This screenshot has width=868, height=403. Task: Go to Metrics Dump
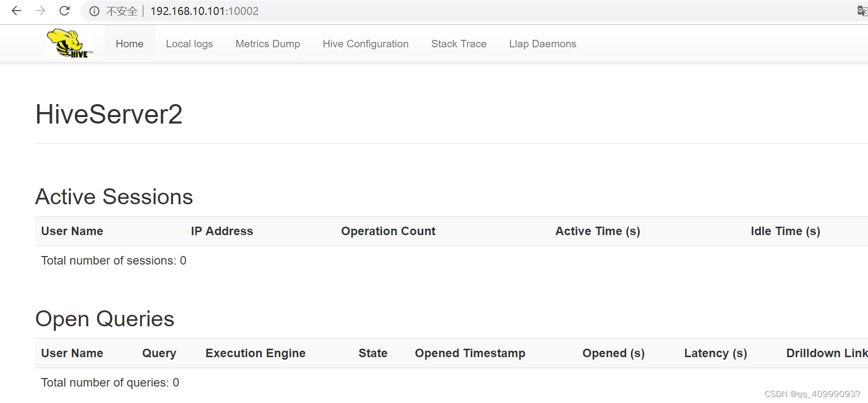pos(268,44)
